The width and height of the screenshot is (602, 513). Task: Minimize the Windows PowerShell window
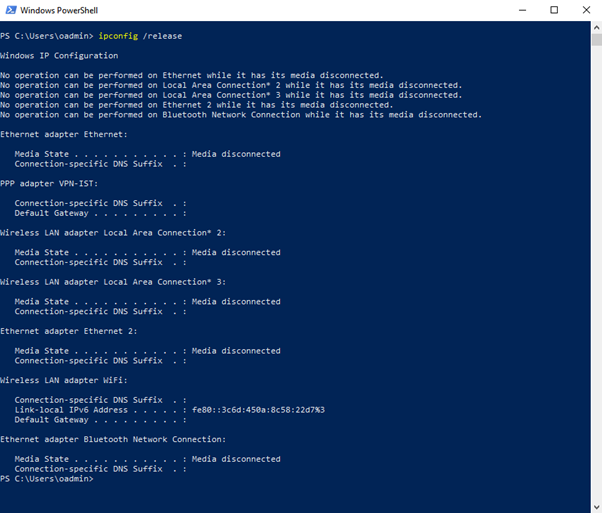522,10
